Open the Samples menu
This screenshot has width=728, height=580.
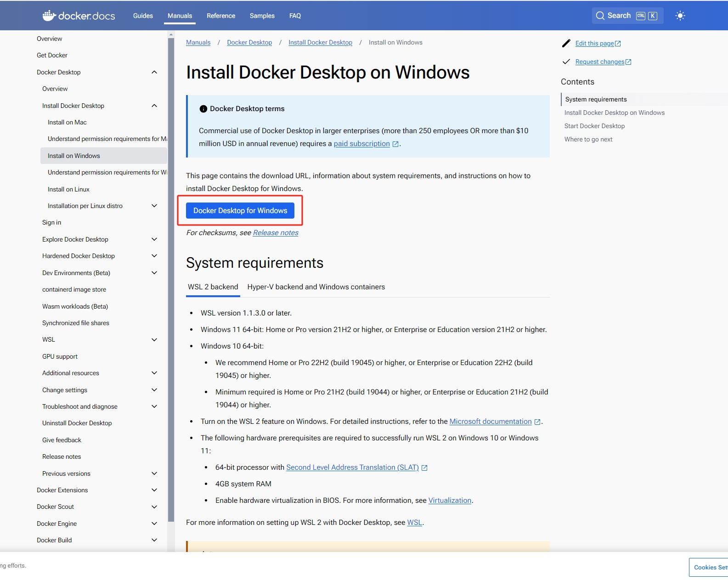[262, 16]
